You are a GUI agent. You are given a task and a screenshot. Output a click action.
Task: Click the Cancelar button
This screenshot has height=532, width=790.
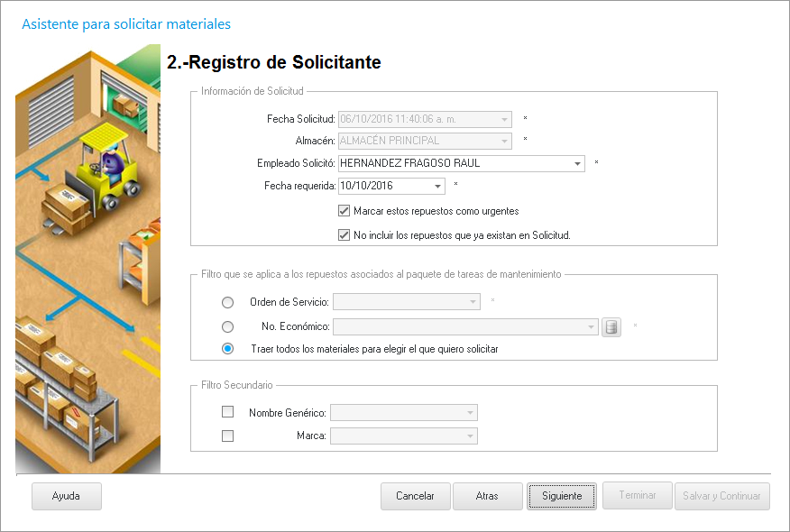tap(416, 496)
